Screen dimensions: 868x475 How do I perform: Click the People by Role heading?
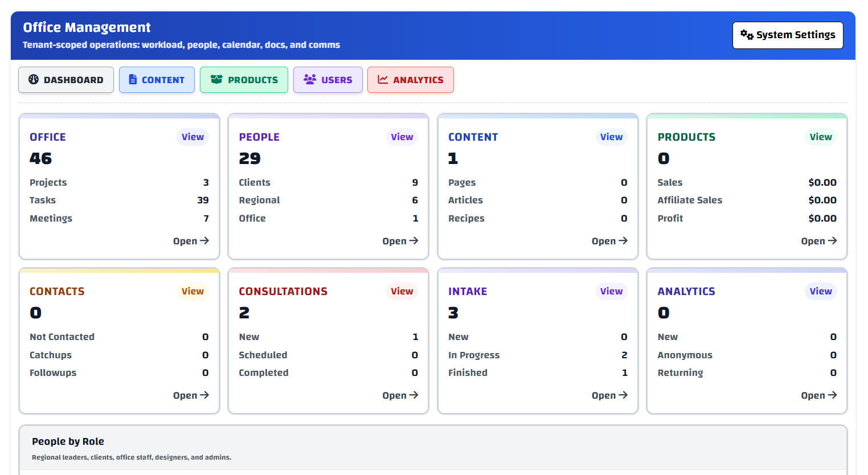[68, 441]
